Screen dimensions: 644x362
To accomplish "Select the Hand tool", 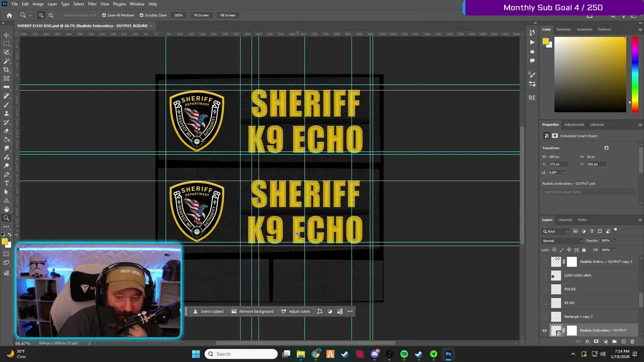I will click(x=7, y=209).
